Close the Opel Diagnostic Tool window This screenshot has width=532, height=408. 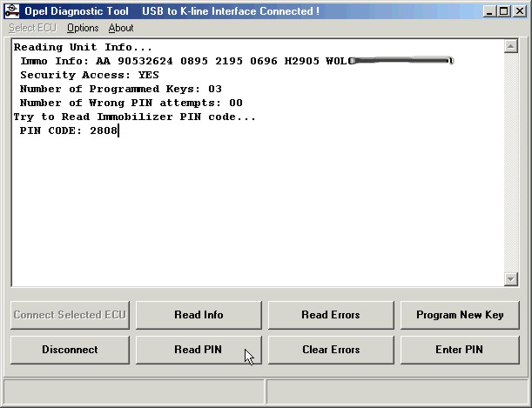point(520,11)
